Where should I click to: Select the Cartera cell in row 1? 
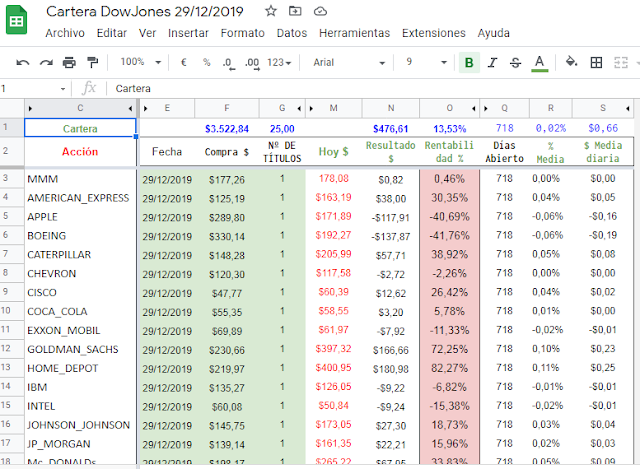point(80,128)
